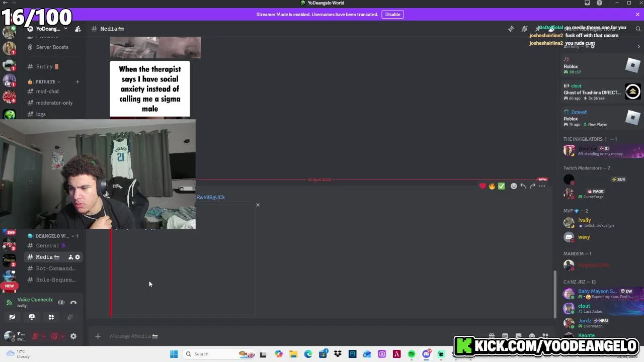Image resolution: width=644 pixels, height=362 pixels.
Task: Open threads for the Media channel
Action: [x=511, y=29]
